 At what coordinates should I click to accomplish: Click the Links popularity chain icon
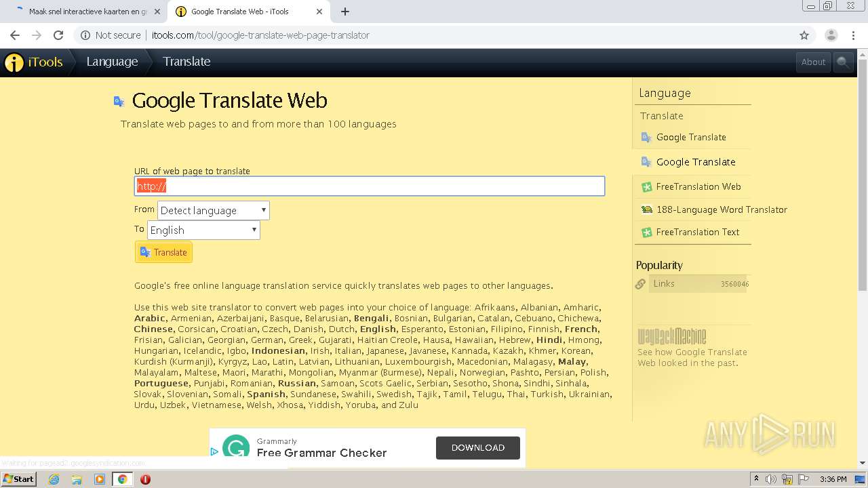640,284
